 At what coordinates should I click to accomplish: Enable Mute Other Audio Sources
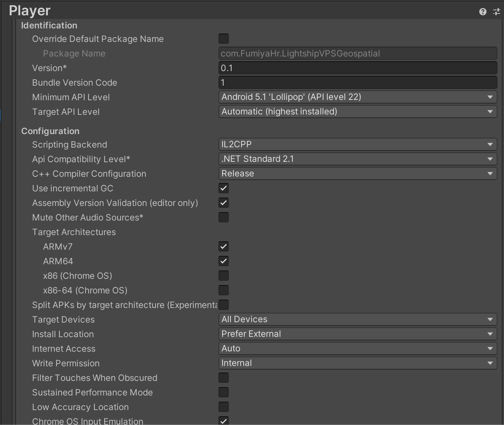(224, 217)
